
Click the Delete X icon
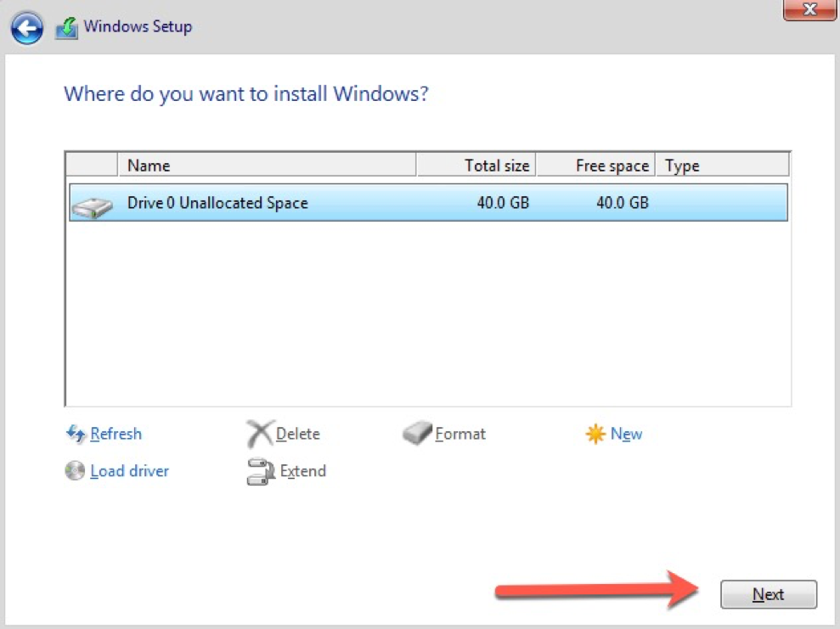point(260,433)
